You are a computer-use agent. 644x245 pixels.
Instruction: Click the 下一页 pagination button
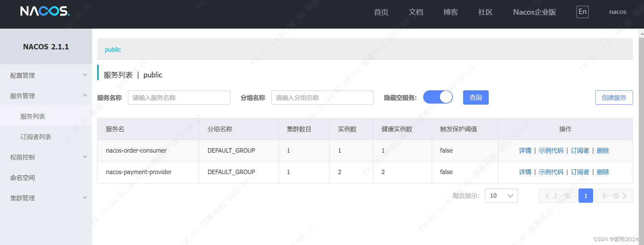pos(614,196)
